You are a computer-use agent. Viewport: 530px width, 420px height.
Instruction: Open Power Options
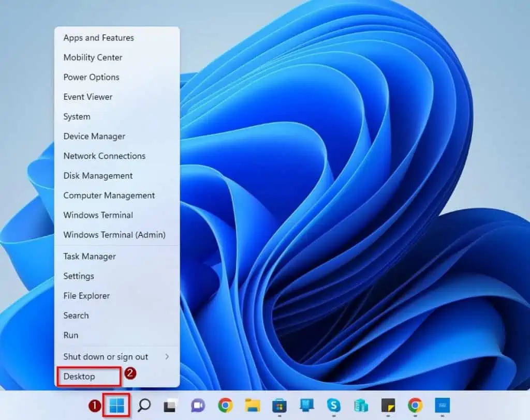point(117,77)
